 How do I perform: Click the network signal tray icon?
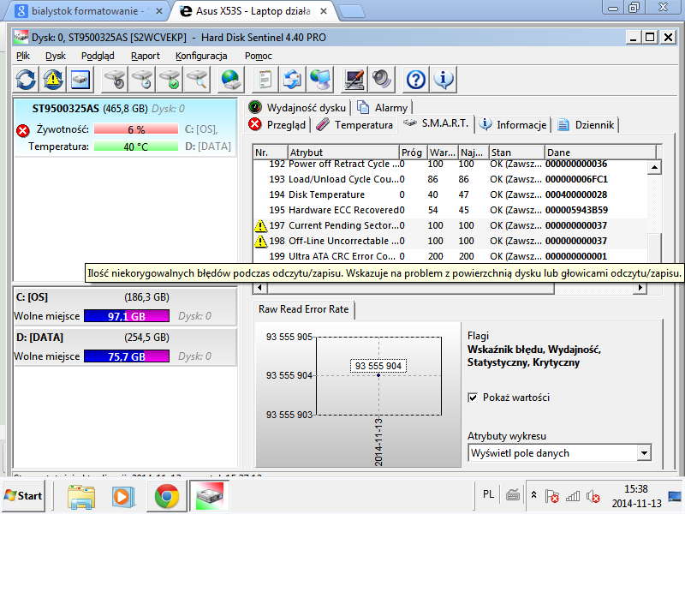(573, 496)
